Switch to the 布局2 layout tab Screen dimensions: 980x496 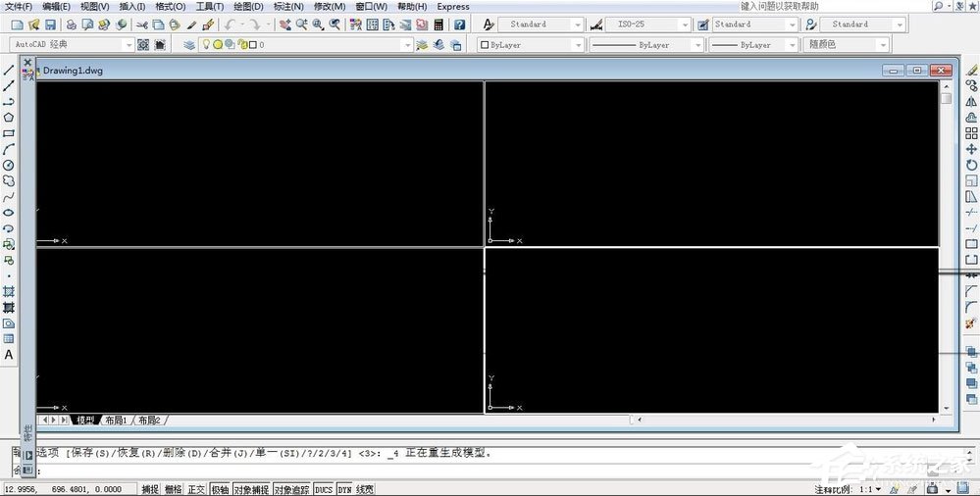tap(150, 421)
